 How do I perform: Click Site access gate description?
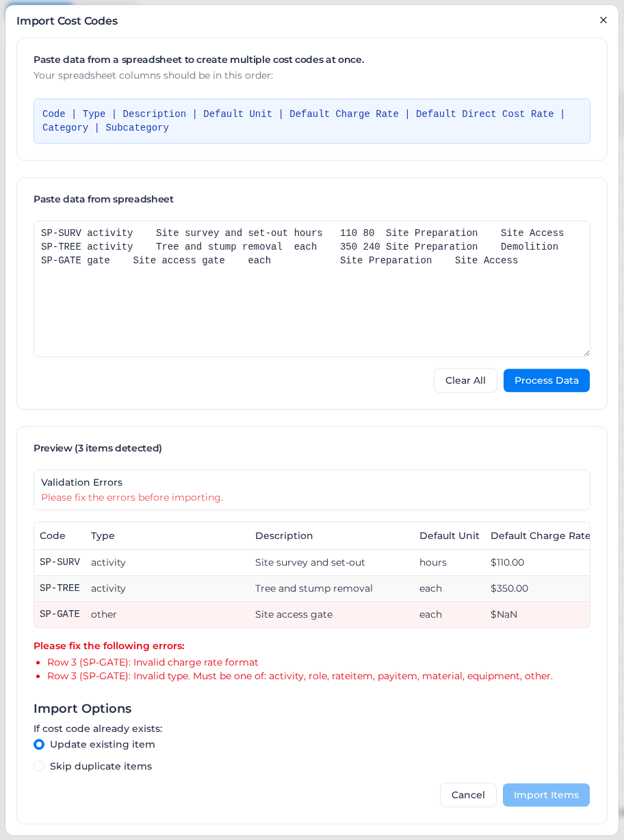[x=294, y=614]
